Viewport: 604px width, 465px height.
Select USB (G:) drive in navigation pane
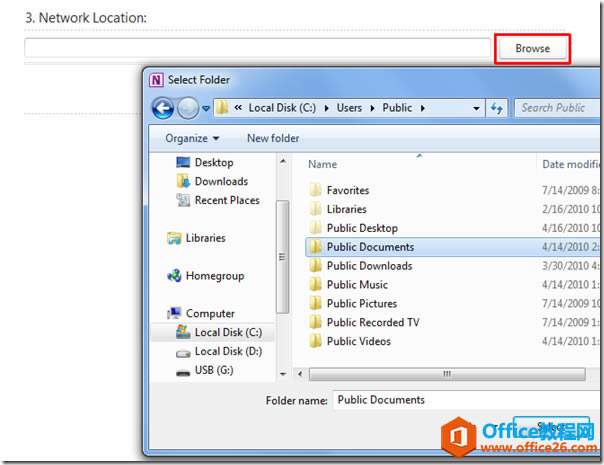click(x=214, y=370)
